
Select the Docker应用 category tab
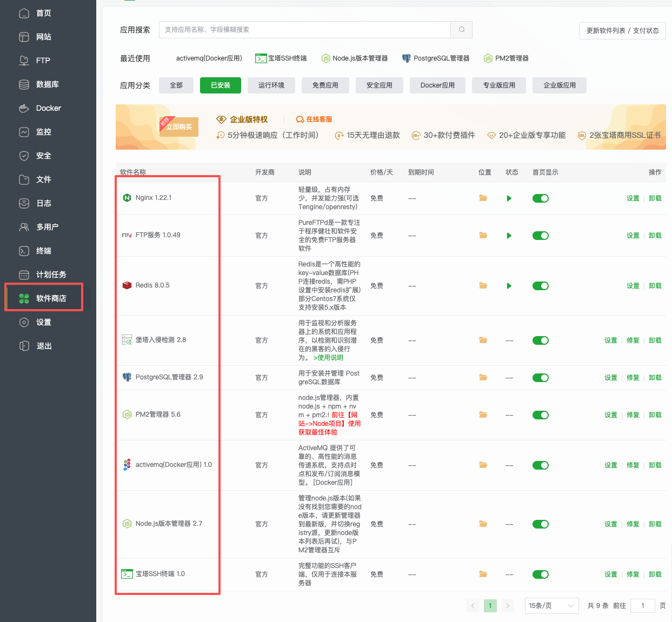(x=437, y=85)
